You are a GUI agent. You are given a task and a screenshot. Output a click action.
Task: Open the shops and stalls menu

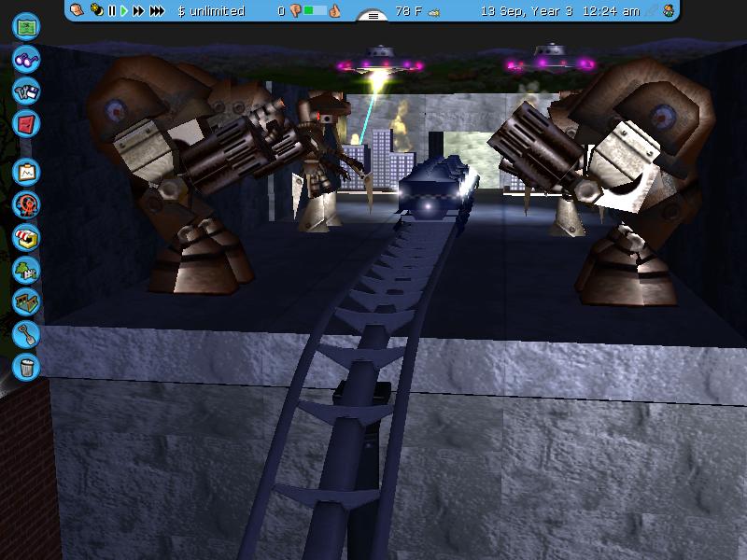click(26, 238)
